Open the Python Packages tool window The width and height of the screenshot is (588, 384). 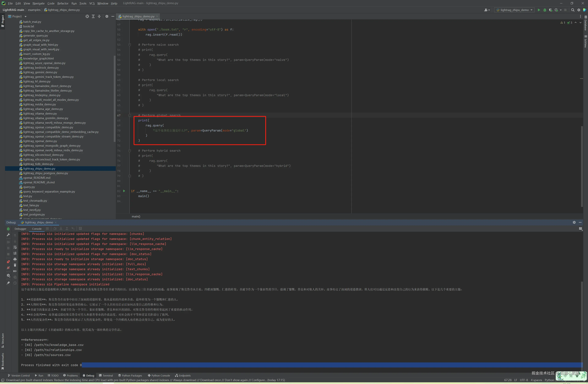[130, 375]
